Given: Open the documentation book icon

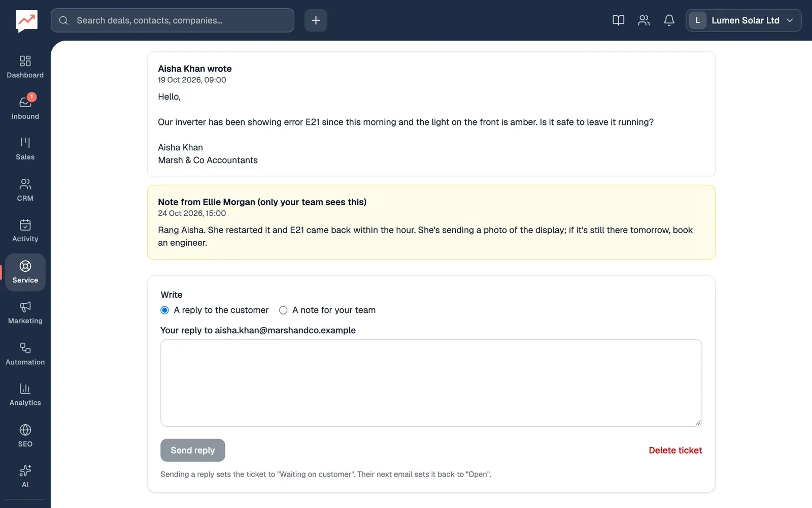Looking at the screenshot, I should [x=618, y=20].
